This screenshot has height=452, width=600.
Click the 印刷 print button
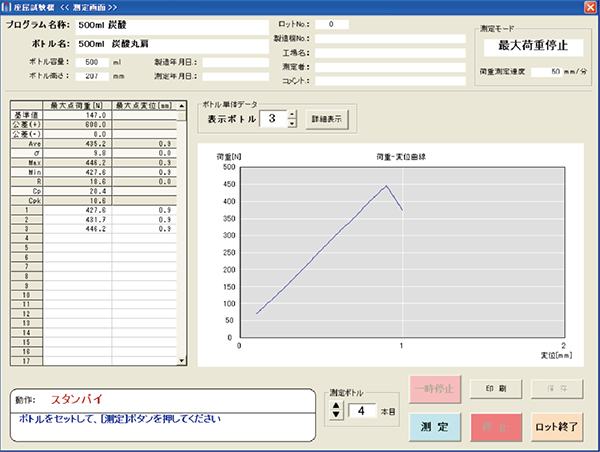(496, 389)
